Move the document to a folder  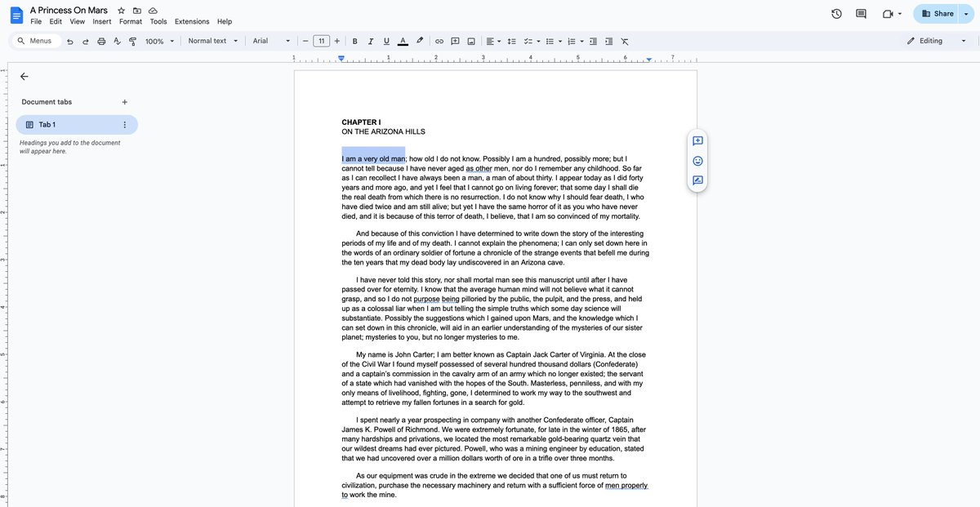(137, 11)
